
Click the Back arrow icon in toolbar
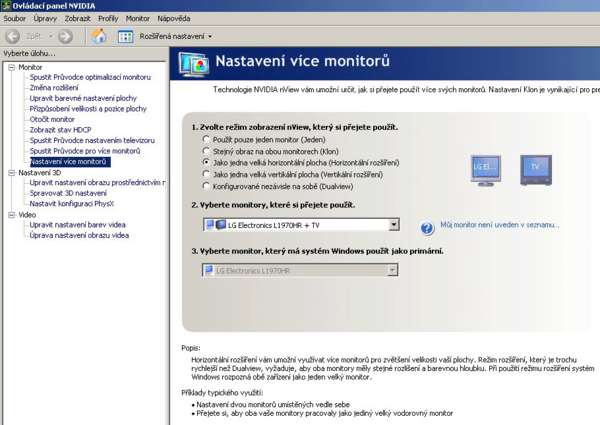13,36
